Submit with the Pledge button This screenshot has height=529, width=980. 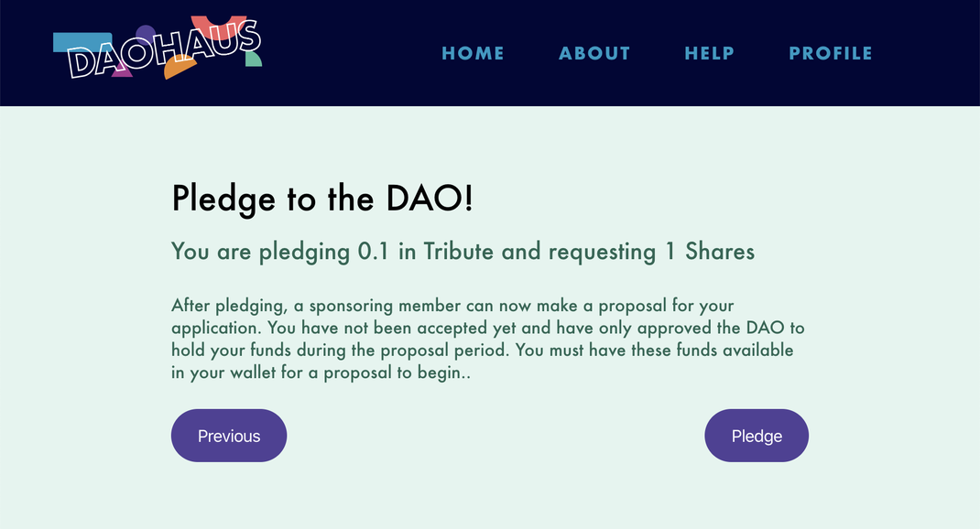click(757, 436)
